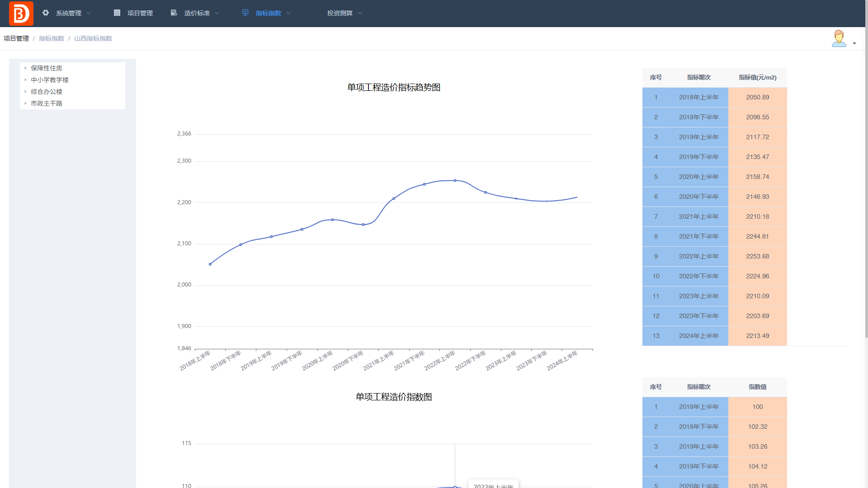Click the user avatar icon
The height and width of the screenshot is (488, 868).
click(x=839, y=38)
